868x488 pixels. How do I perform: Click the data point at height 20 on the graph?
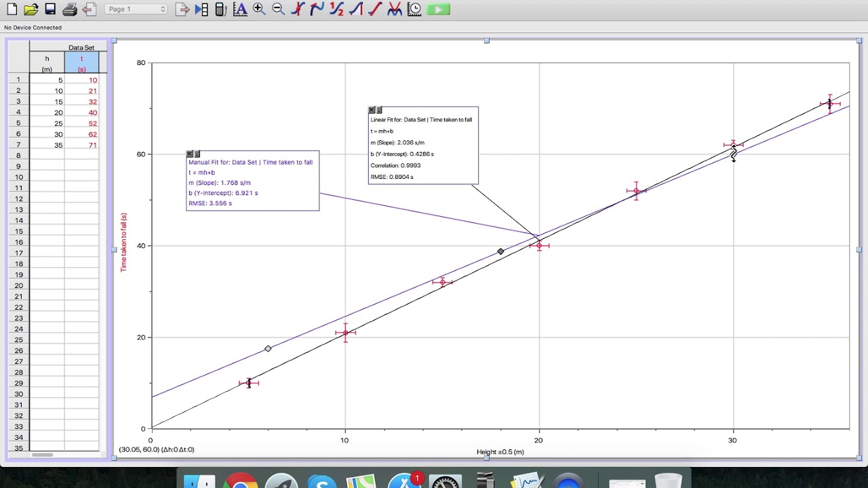point(539,245)
